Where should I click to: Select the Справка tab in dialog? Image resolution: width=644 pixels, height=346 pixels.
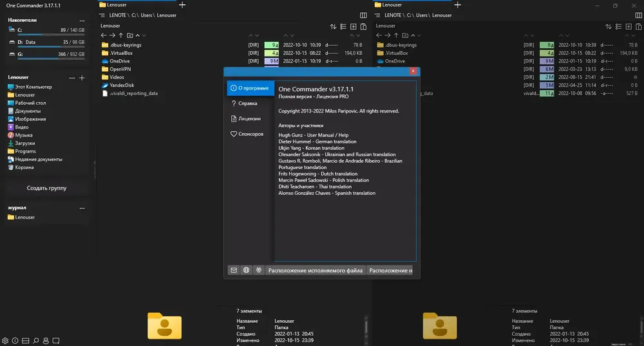coord(244,104)
